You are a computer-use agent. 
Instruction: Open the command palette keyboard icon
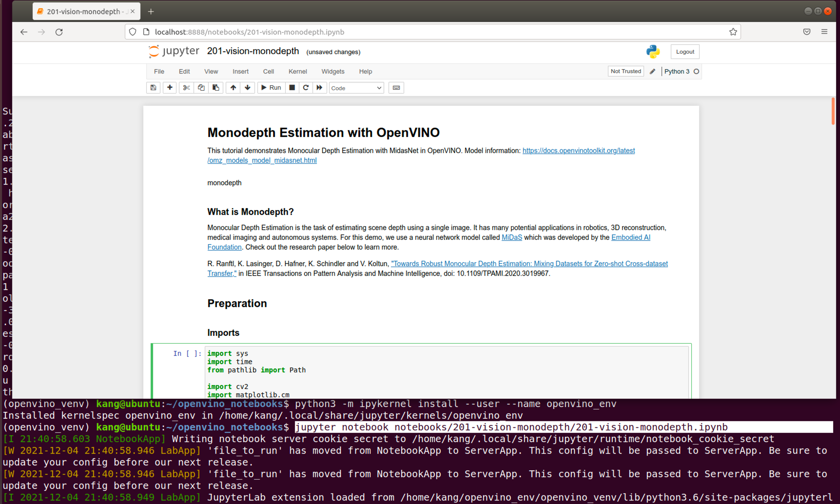point(396,88)
